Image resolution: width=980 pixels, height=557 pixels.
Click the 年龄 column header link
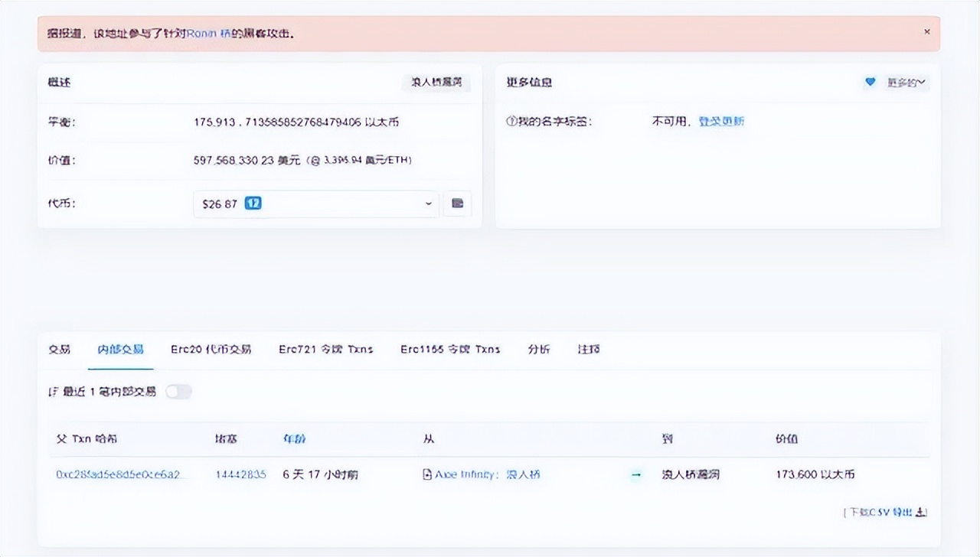coord(295,439)
